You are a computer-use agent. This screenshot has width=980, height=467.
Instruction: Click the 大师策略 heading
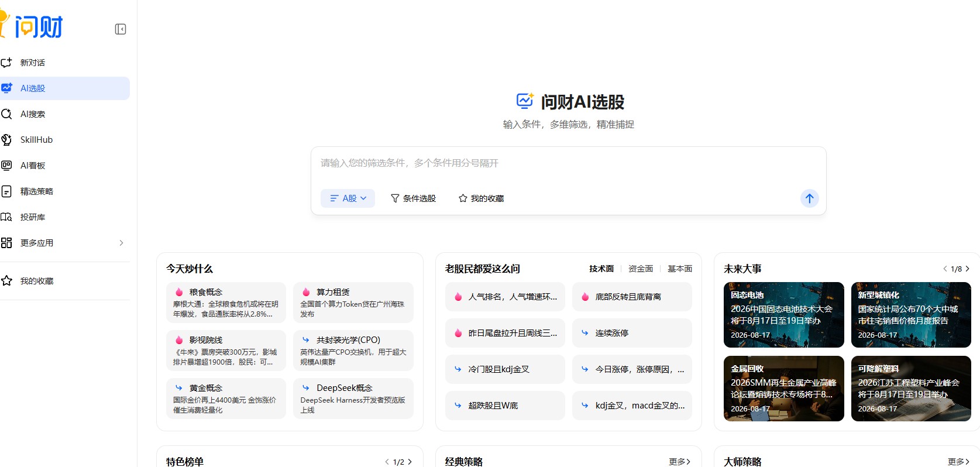(x=742, y=462)
